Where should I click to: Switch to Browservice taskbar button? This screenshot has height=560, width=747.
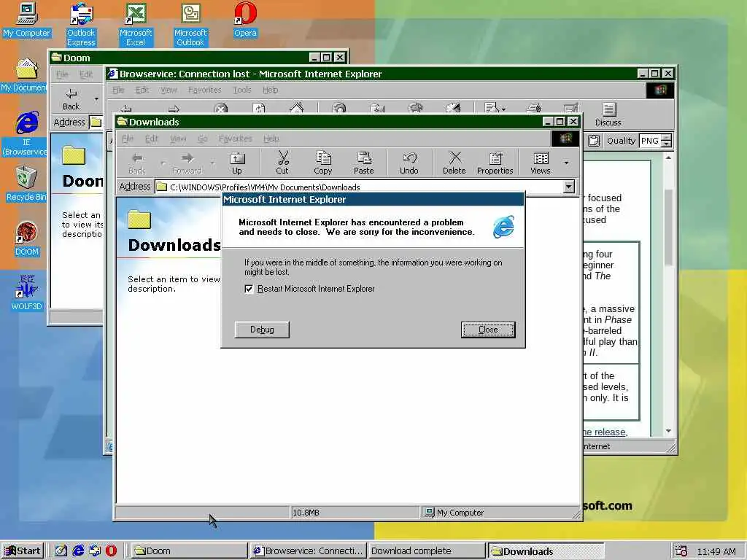point(309,551)
